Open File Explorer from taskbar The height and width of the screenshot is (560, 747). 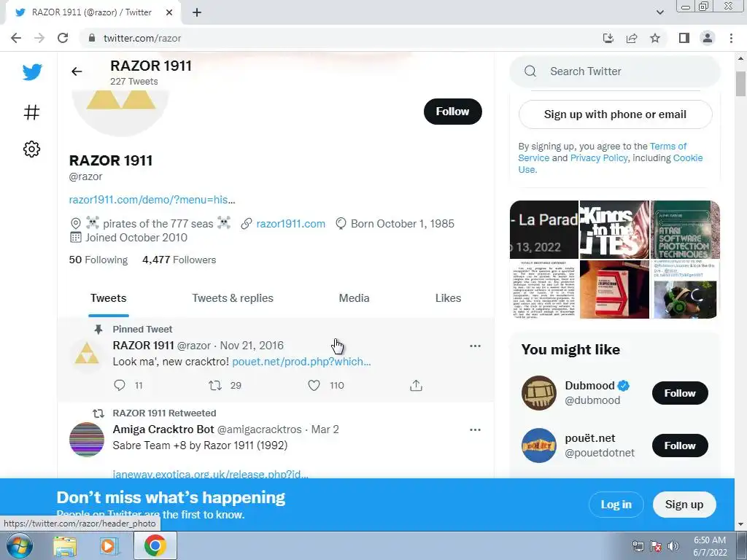pyautogui.click(x=65, y=545)
